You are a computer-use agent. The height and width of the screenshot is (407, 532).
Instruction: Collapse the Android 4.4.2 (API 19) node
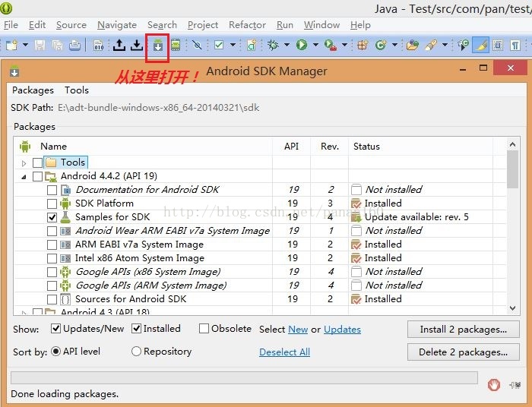[x=24, y=177]
